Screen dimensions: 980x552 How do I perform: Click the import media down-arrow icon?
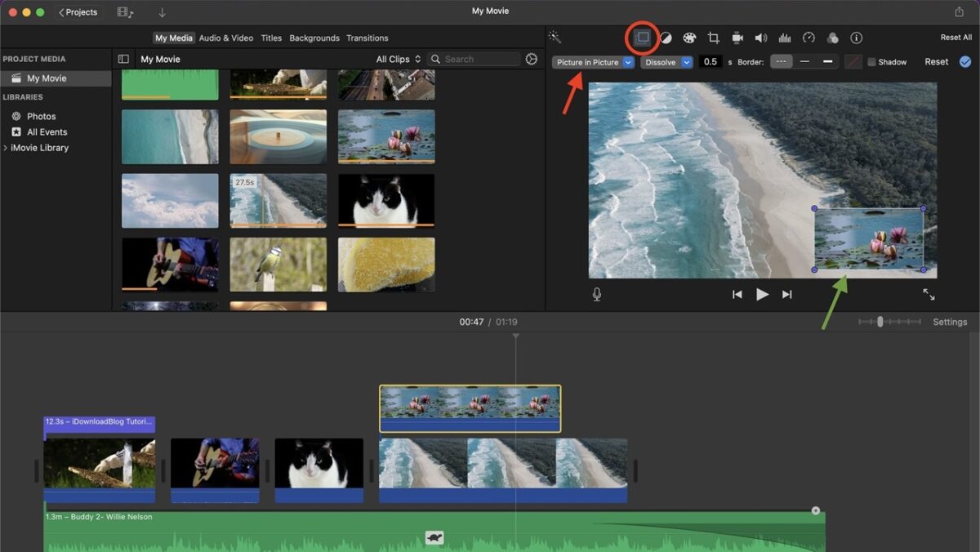162,12
